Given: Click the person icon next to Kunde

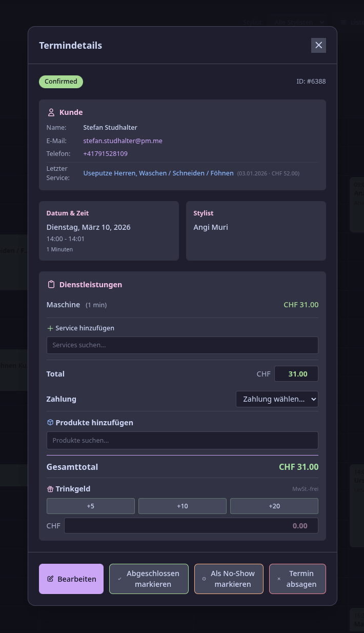Looking at the screenshot, I should tap(51, 112).
